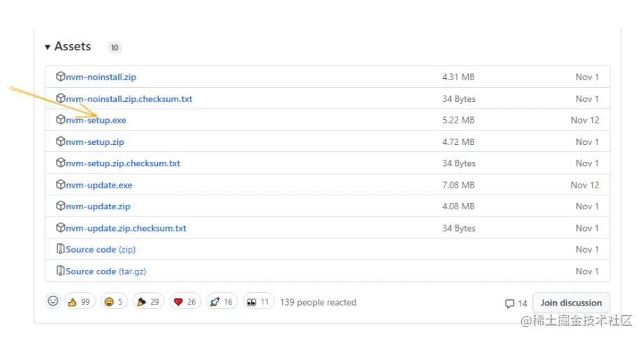Toggle thumbs up reaction with 99
This screenshot has width=644, height=339.
click(79, 302)
